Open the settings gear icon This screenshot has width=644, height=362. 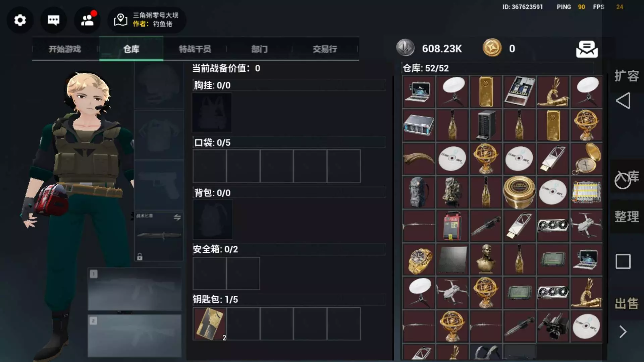[x=20, y=20]
